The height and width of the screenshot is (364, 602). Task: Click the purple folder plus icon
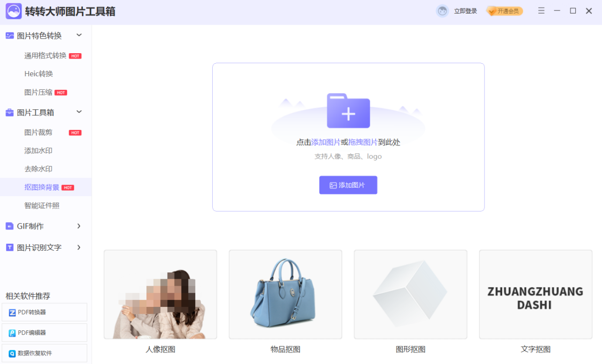(348, 111)
